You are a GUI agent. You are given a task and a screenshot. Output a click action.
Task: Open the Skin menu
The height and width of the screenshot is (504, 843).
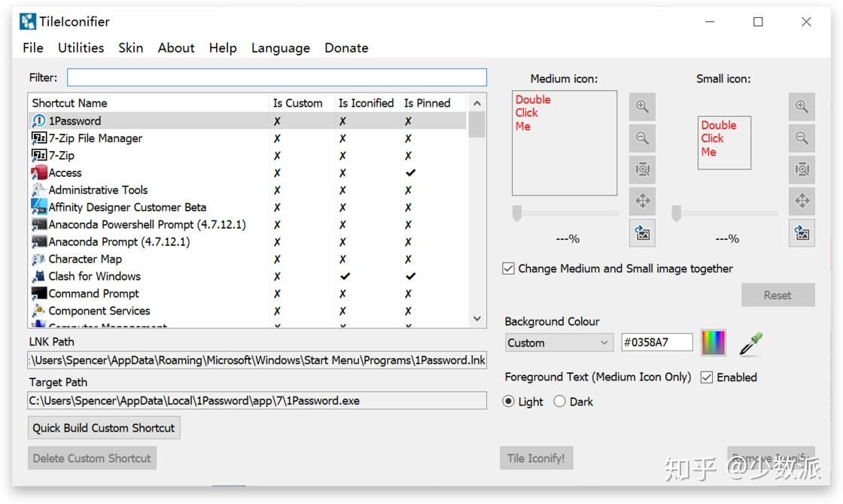(131, 48)
